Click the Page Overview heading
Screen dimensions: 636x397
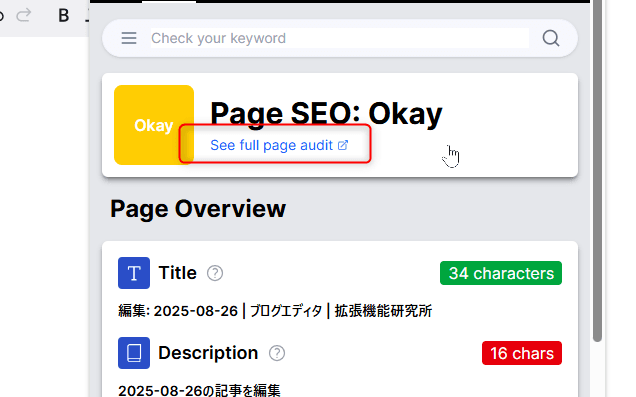click(x=198, y=209)
